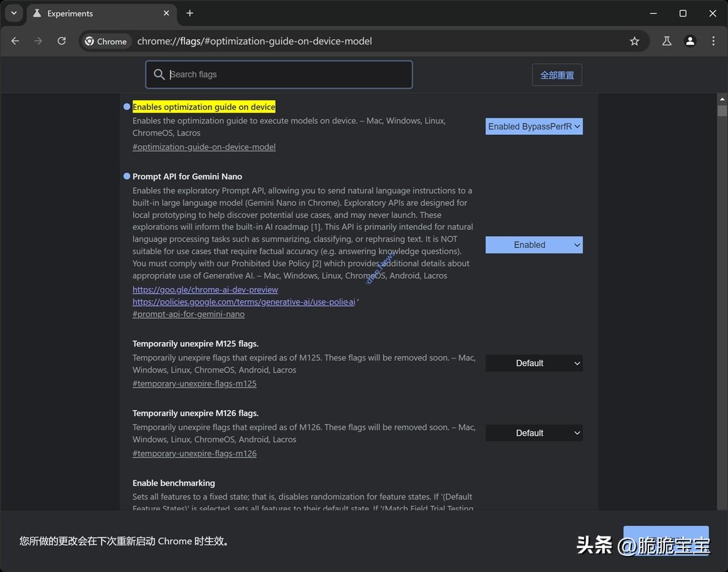Click inside the Search flags field
The width and height of the screenshot is (728, 572).
point(279,75)
